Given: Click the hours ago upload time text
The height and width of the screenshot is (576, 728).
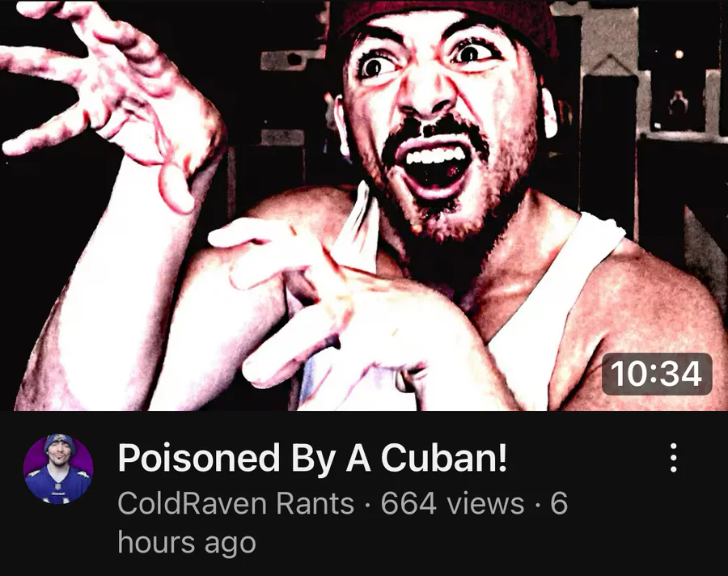Looking at the screenshot, I should point(187,543).
